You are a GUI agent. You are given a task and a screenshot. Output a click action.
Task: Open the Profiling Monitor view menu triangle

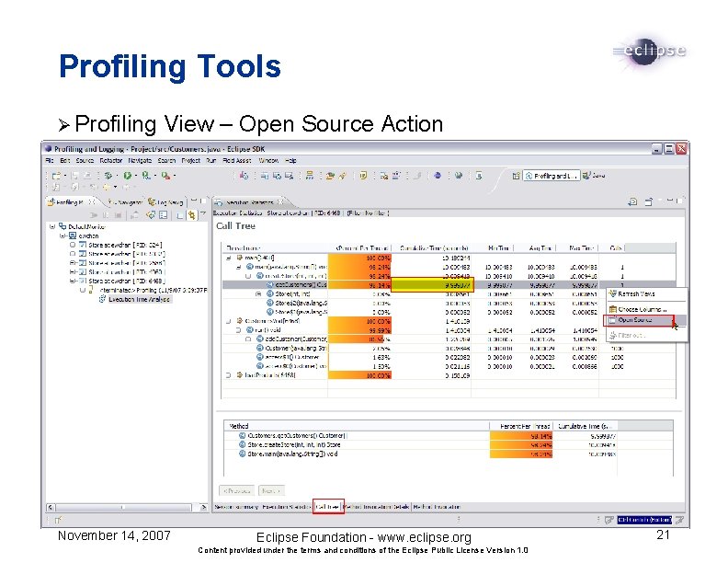pyautogui.click(x=203, y=213)
